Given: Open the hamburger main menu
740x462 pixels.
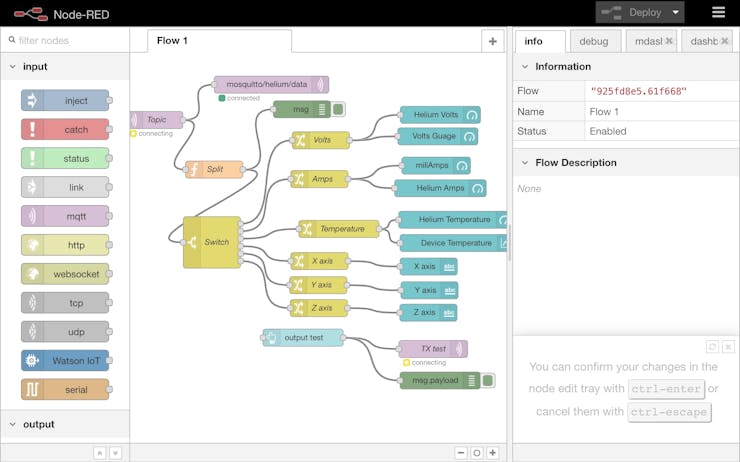Looking at the screenshot, I should click(718, 12).
